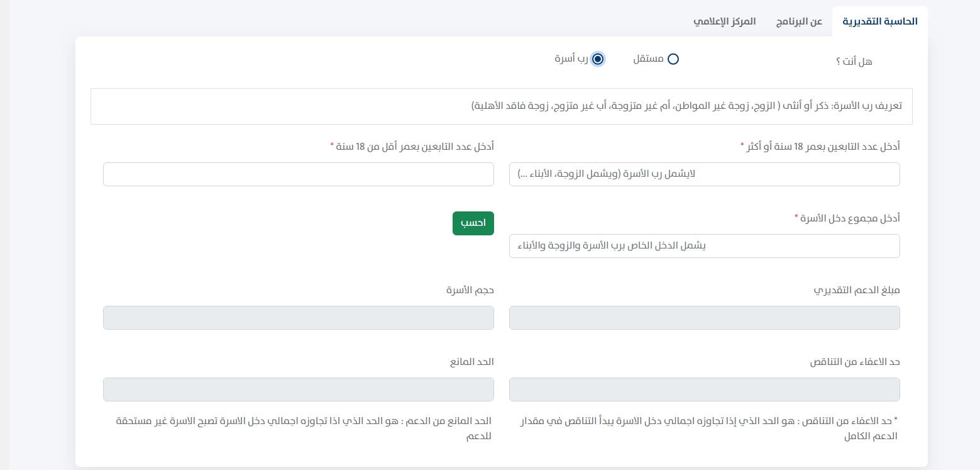The width and height of the screenshot is (980, 470).
Task: Focus the dependents aged 18 or older field
Action: coord(704,174)
